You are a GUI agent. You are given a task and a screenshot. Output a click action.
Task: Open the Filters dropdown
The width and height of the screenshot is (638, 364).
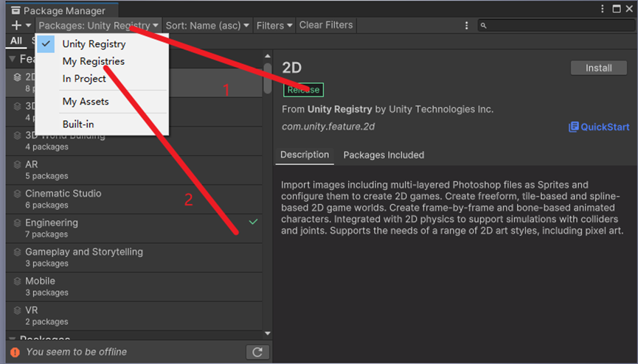274,25
